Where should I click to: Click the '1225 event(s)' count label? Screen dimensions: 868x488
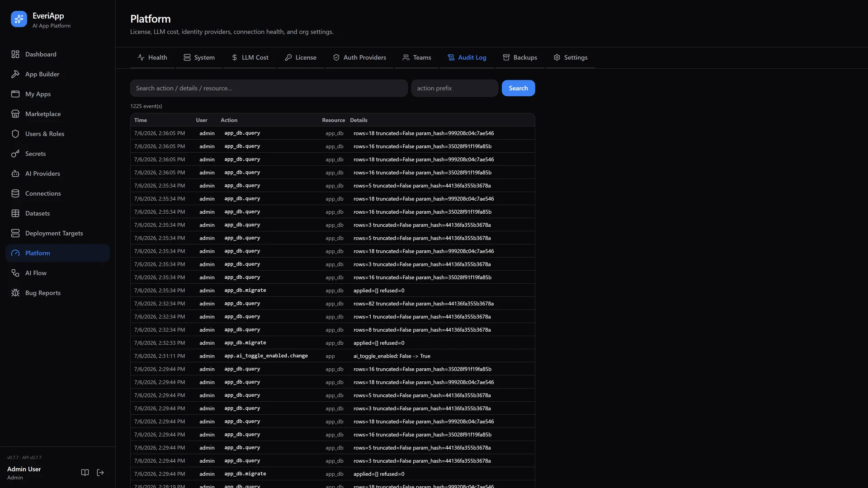(146, 106)
